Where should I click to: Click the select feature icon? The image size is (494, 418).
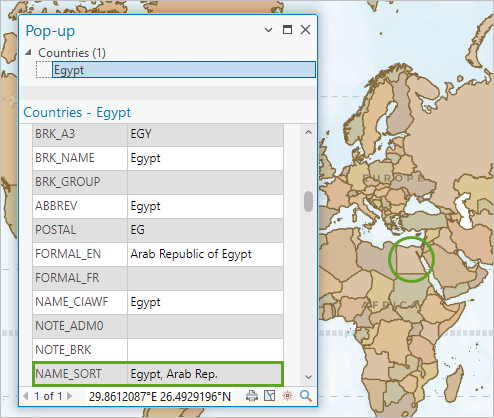[x=269, y=396]
